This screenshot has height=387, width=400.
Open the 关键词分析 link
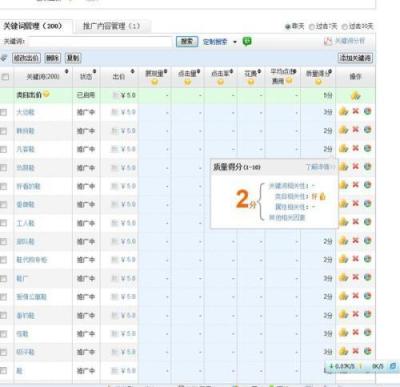pyautogui.click(x=350, y=41)
